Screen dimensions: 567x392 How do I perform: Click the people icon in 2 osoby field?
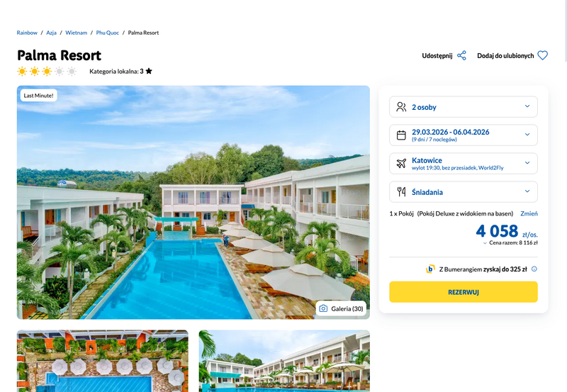pyautogui.click(x=401, y=106)
